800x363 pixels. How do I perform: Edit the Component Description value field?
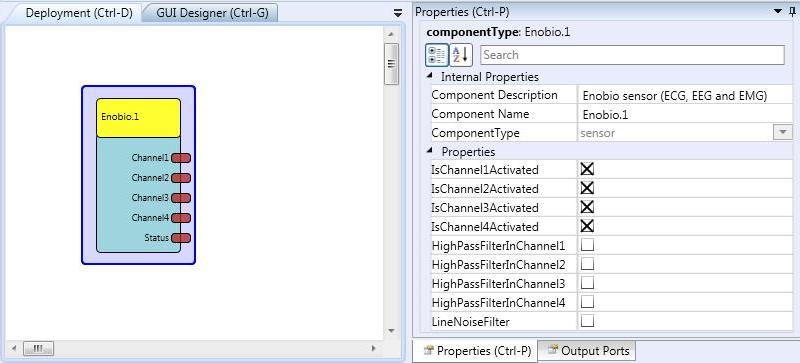coord(685,95)
